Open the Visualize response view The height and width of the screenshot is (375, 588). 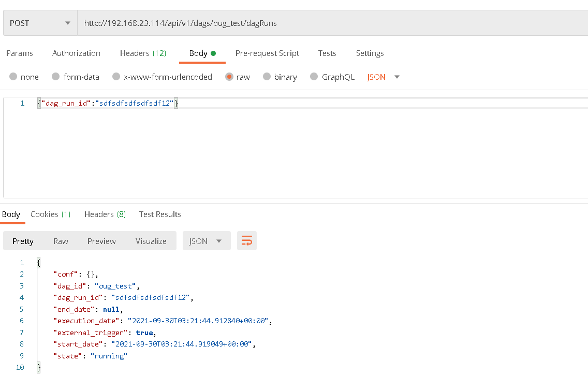click(151, 241)
